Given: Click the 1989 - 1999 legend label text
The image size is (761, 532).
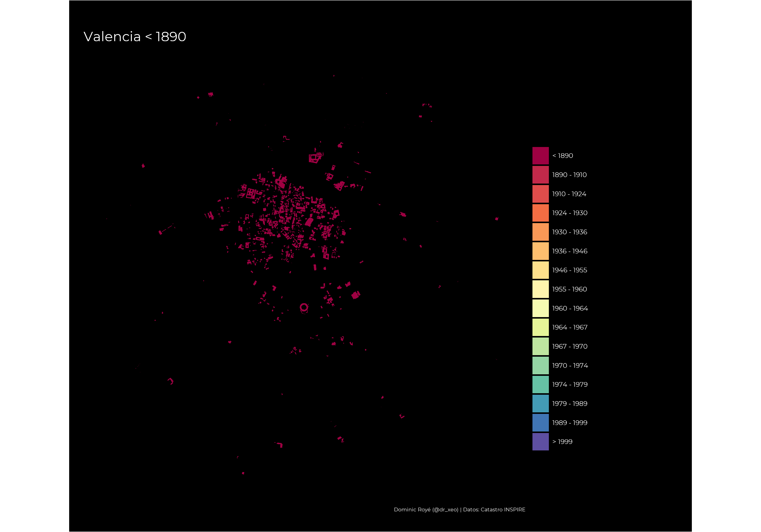Looking at the screenshot, I should coord(570,423).
